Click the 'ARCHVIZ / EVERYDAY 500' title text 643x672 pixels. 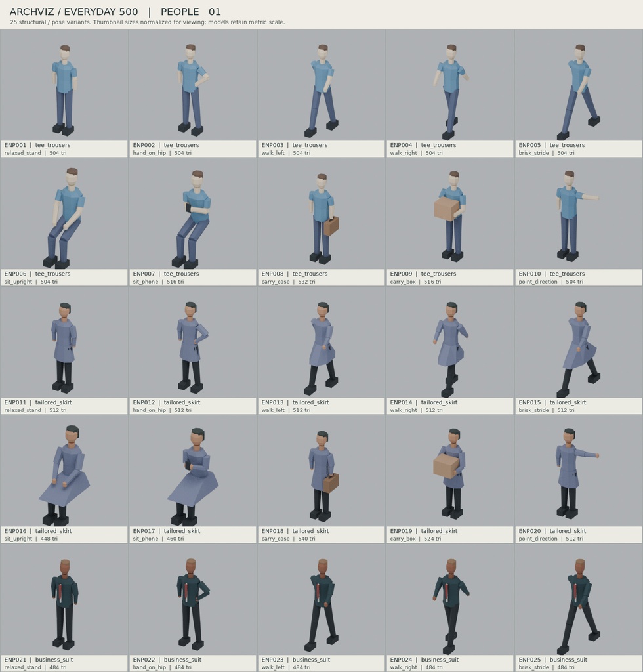73,12
